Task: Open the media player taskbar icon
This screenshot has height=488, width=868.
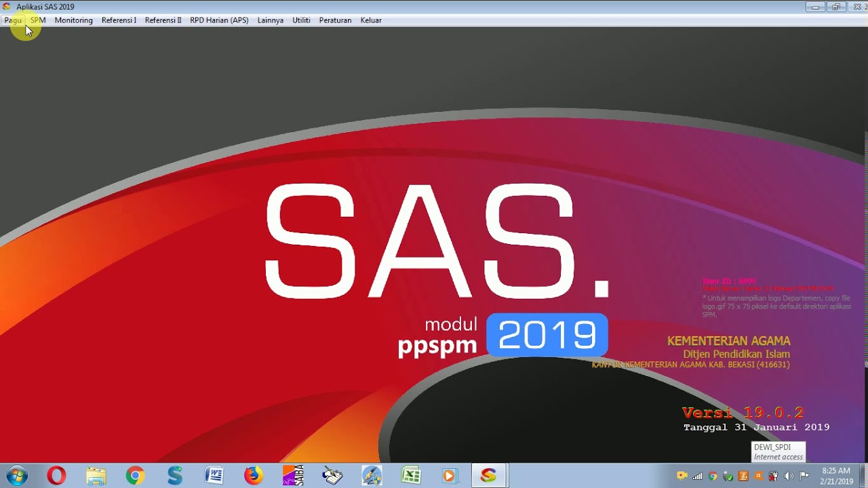Action: click(x=450, y=476)
